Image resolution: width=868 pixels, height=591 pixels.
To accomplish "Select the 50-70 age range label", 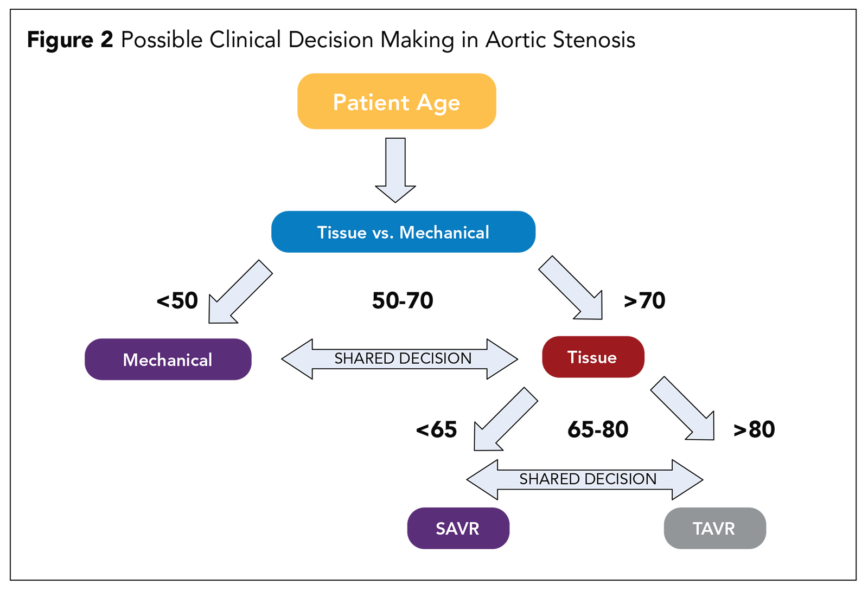I will (403, 300).
